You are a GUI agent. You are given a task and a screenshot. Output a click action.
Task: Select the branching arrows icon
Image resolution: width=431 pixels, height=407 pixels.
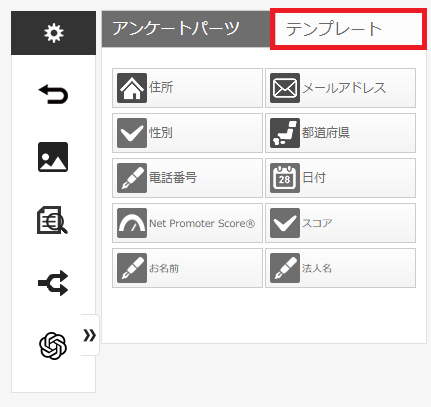point(53,283)
